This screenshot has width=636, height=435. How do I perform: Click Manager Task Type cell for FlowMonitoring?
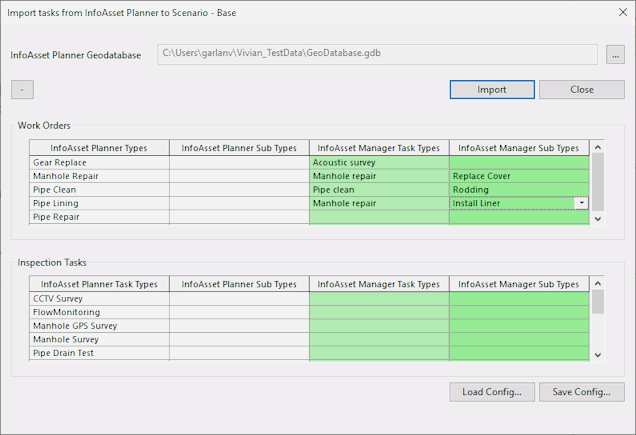[379, 312]
